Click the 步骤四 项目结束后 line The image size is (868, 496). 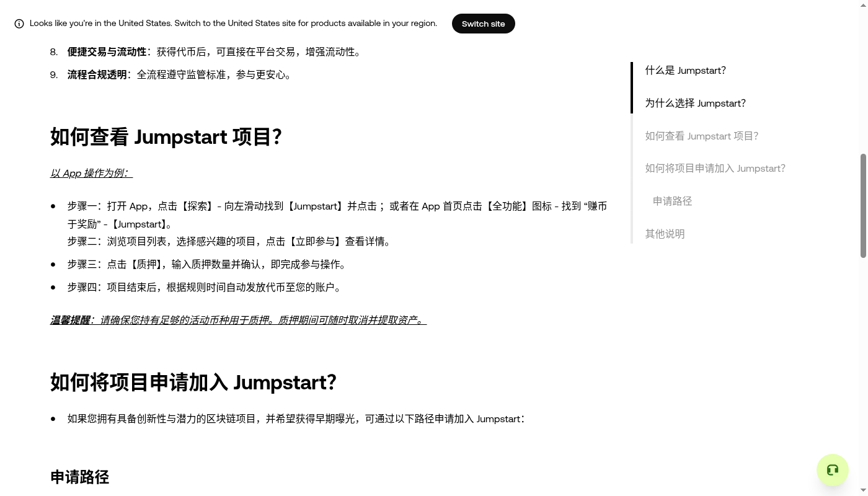[x=205, y=287]
